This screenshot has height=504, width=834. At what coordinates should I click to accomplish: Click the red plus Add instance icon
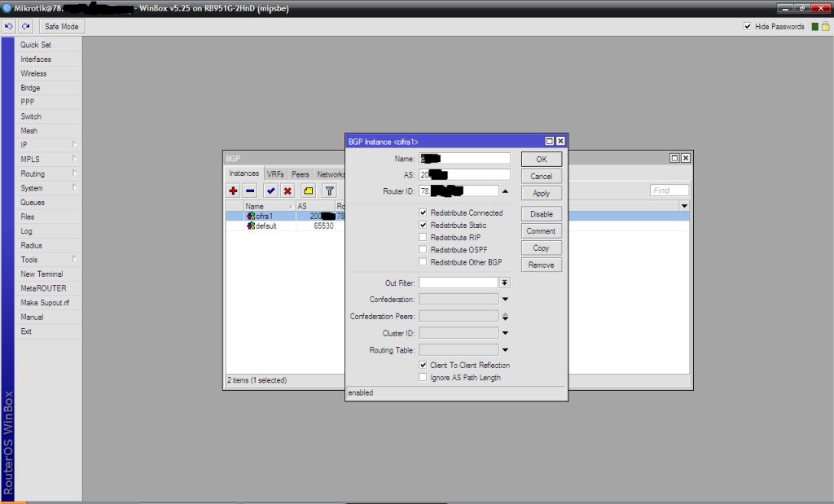click(233, 191)
